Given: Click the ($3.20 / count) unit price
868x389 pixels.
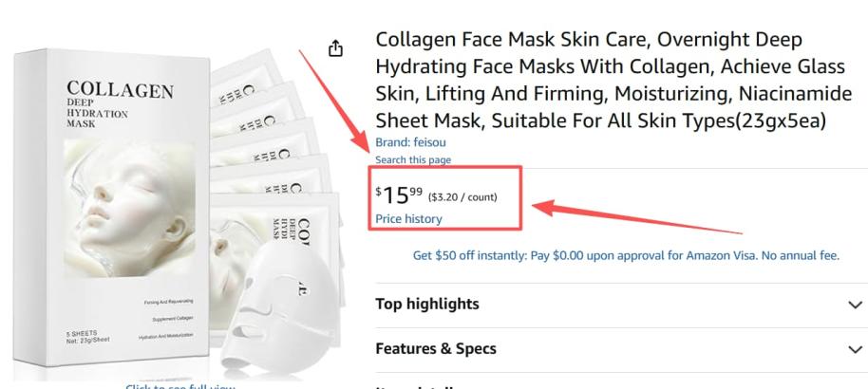Looking at the screenshot, I should 462,197.
